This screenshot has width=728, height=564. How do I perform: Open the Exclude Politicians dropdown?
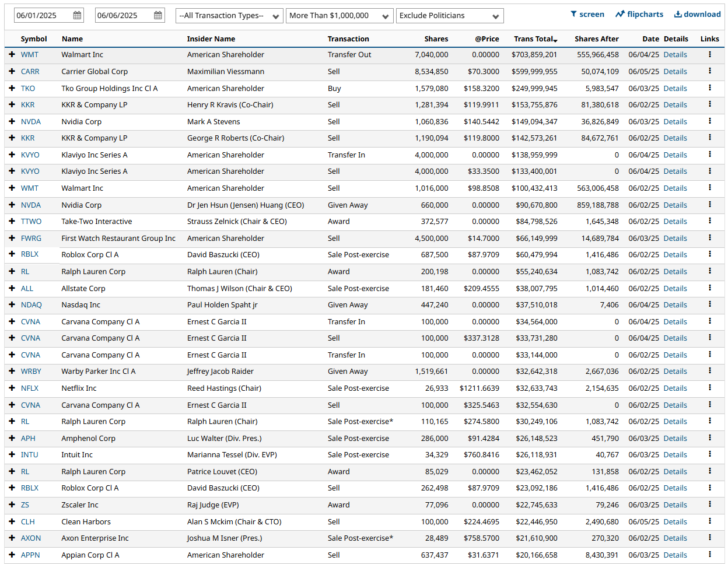coord(450,16)
